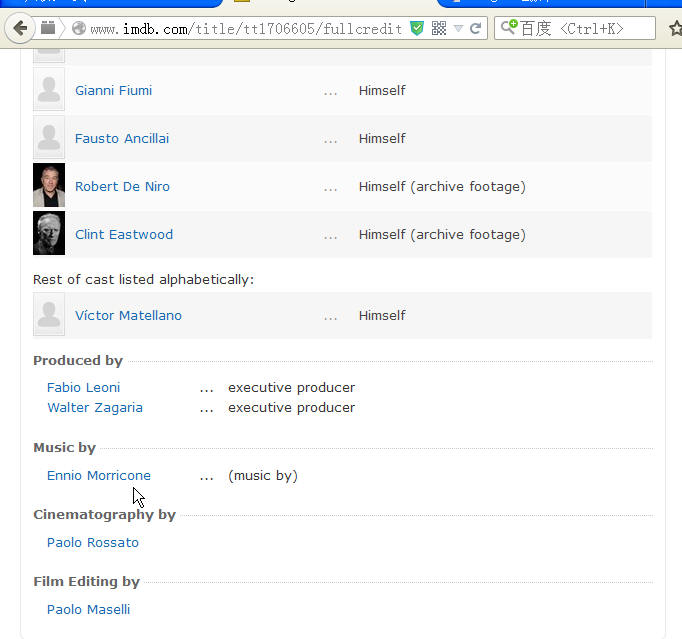Click Robert De Niro's photo thumbnail
This screenshot has width=682, height=639.
pyautogui.click(x=49, y=185)
